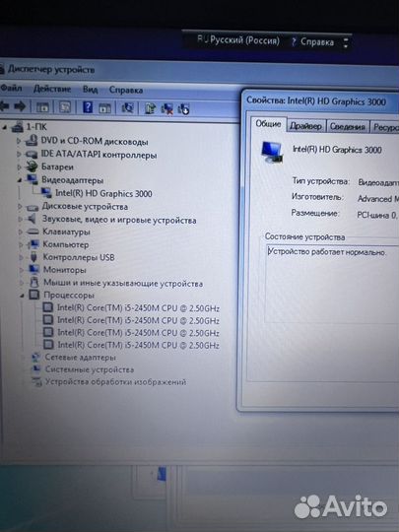Open the Файл menu
399x532 pixels.
coord(11,88)
